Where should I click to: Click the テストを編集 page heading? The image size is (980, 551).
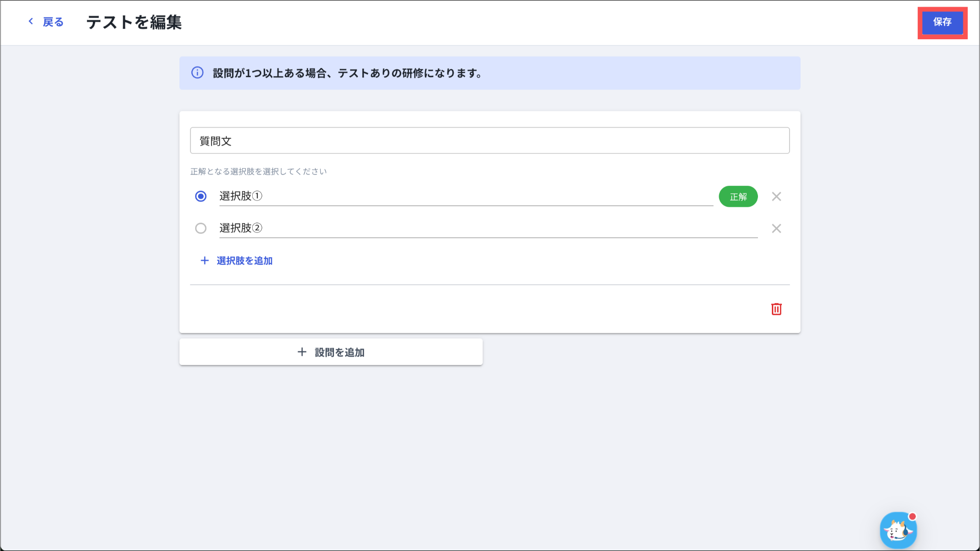(134, 22)
